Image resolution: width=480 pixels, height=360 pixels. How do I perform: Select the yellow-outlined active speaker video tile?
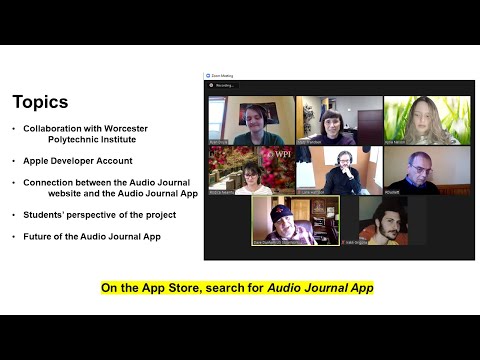click(x=296, y=221)
